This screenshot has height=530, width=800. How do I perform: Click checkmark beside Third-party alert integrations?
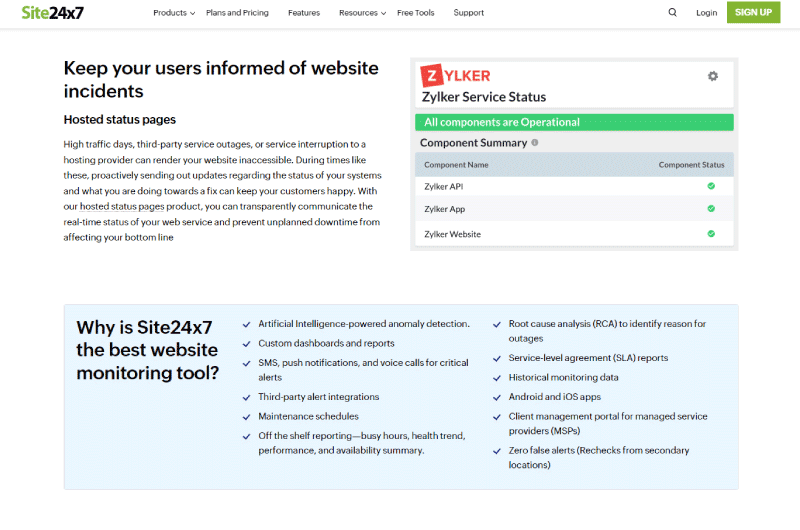coord(246,397)
